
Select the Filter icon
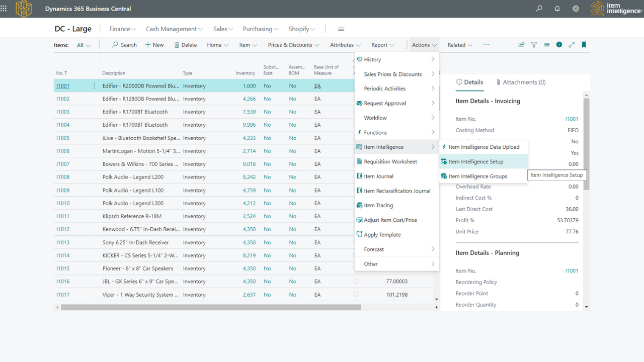click(x=534, y=45)
